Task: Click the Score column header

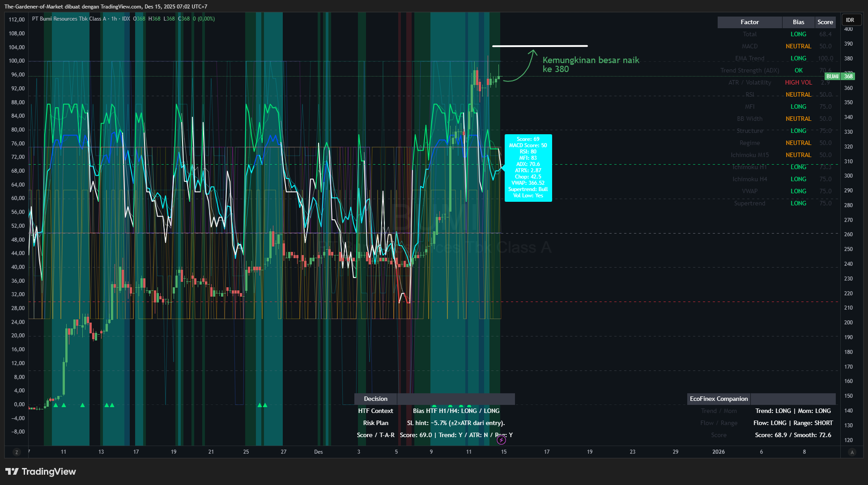Action: (x=825, y=22)
